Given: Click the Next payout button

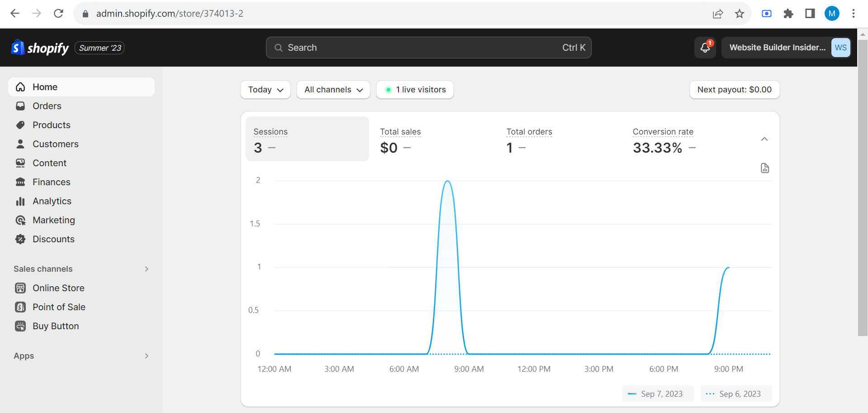Looking at the screenshot, I should 734,90.
